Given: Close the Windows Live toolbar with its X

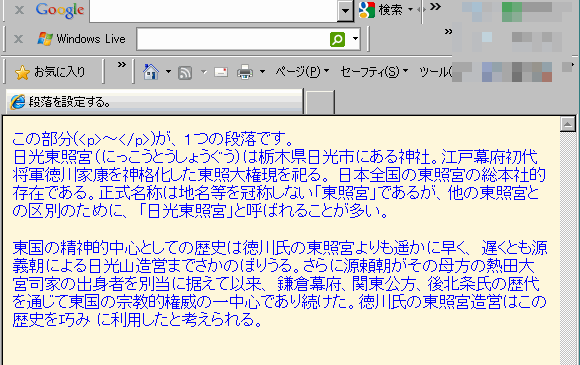Looking at the screenshot, I should tap(18, 38).
